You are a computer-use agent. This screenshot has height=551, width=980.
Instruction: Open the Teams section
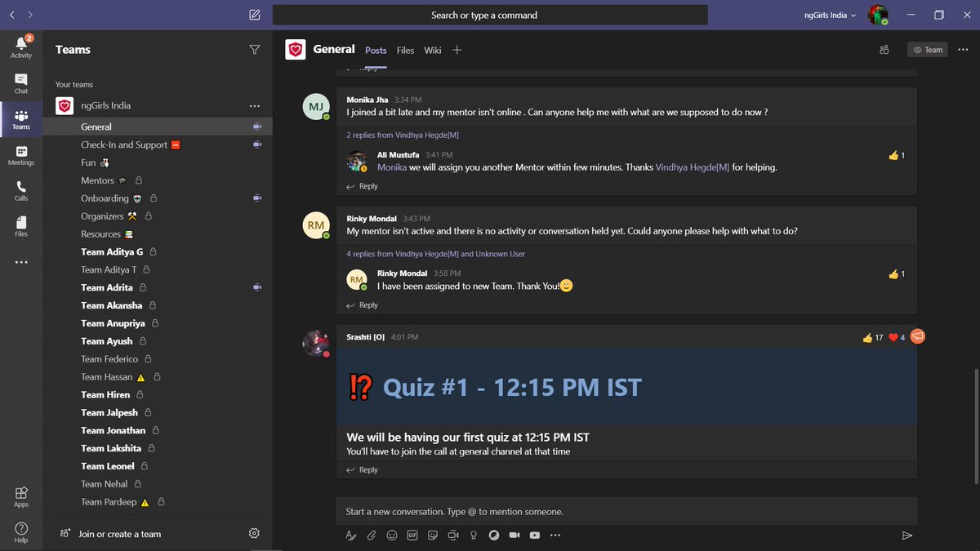tap(21, 119)
